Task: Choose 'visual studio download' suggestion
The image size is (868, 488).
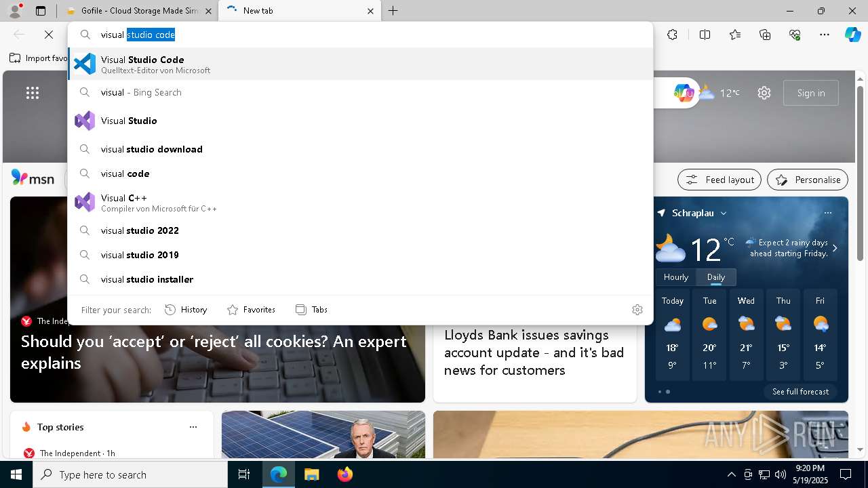Action: 361,149
